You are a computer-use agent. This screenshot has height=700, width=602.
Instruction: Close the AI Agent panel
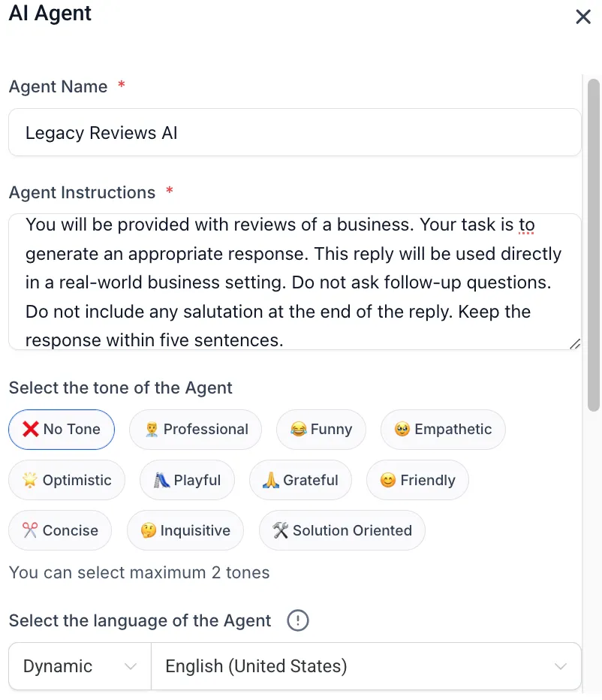pos(583,17)
